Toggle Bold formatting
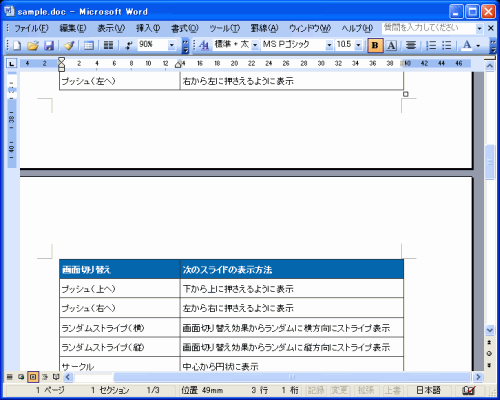The image size is (500, 400). pyautogui.click(x=375, y=45)
